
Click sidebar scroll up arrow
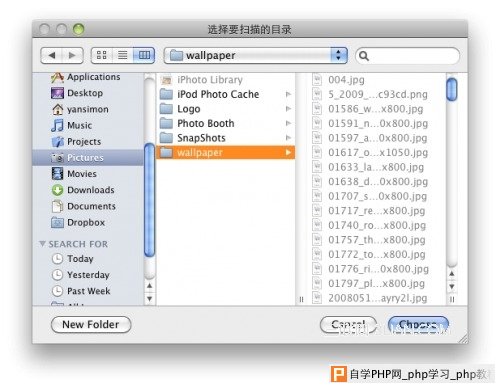[x=150, y=286]
